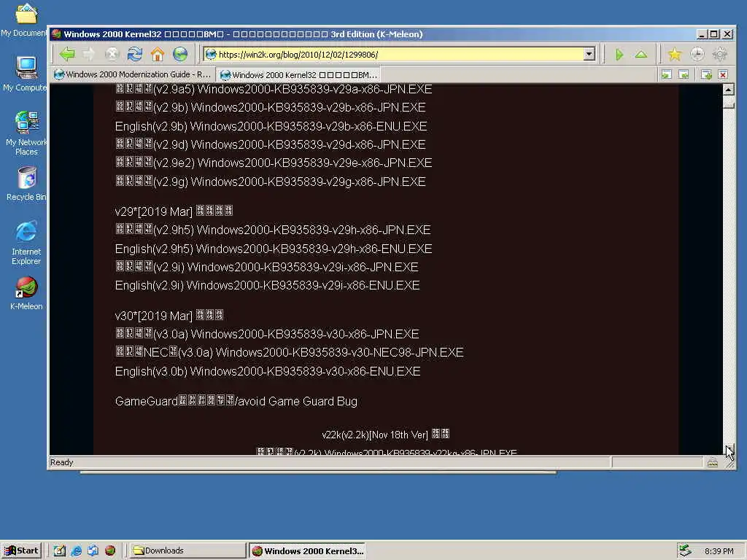This screenshot has width=747, height=560.
Task: Click 'v22k(v2.2k)[Nov 18th Ver]' text
Action: 375,435
